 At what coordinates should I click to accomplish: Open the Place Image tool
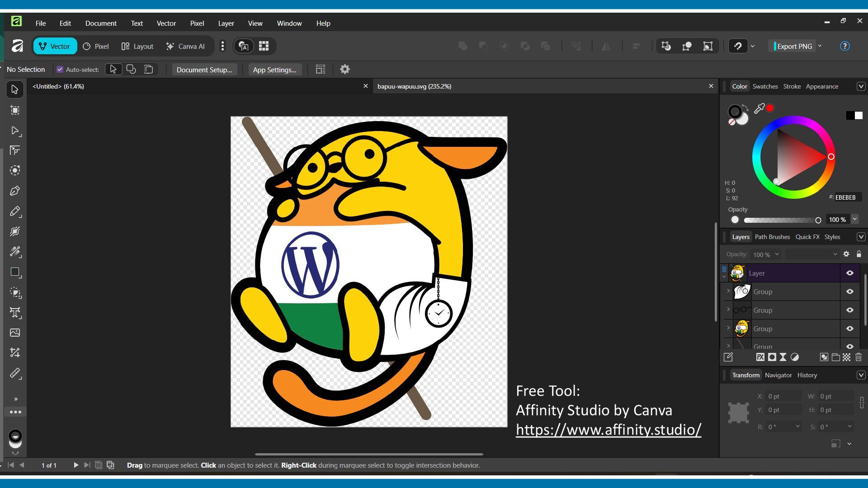pyautogui.click(x=15, y=333)
